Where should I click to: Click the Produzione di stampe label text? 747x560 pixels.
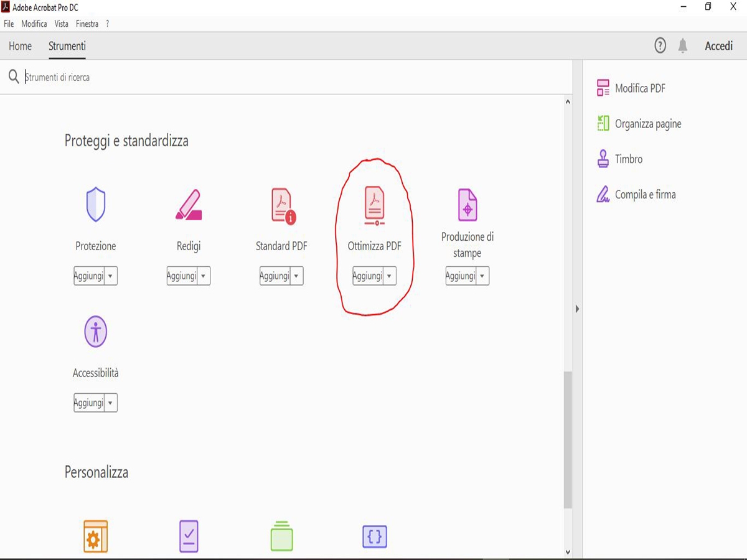click(x=467, y=245)
